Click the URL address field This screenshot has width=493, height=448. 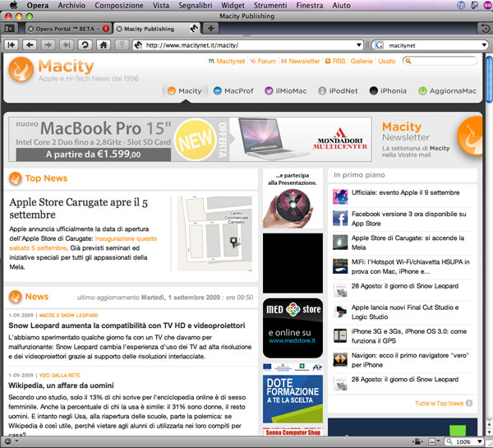[x=250, y=45]
